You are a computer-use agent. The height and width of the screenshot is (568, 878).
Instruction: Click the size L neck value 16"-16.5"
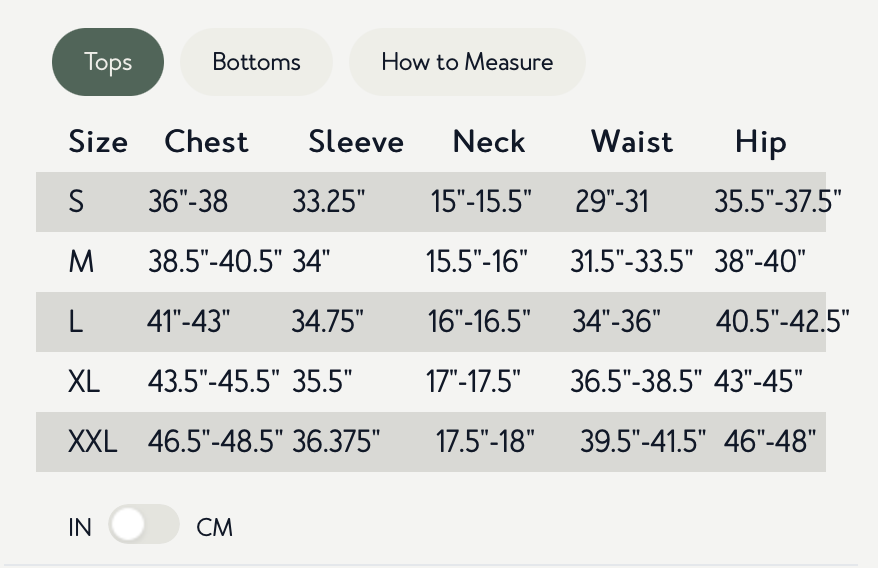479,322
